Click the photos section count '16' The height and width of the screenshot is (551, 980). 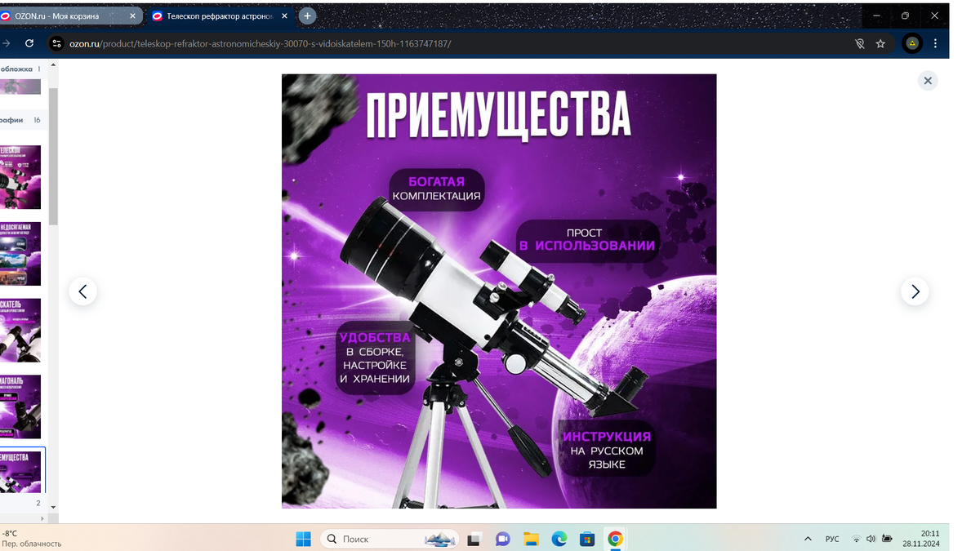point(37,120)
